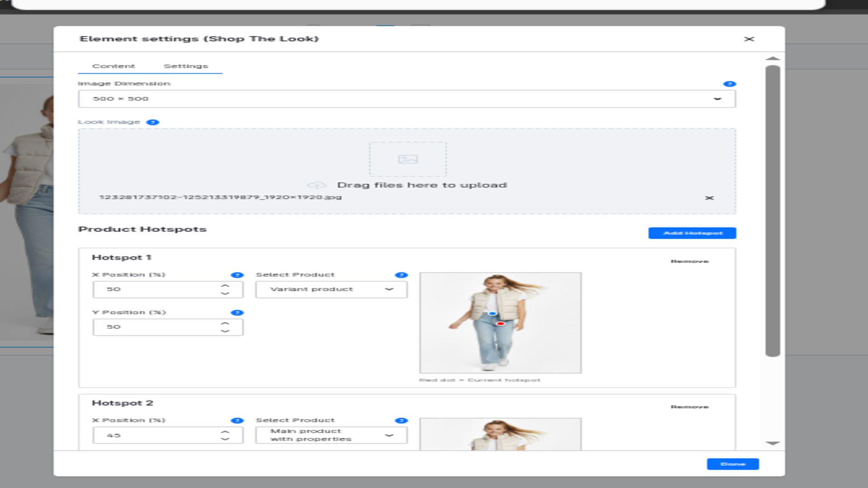The image size is (868, 488).
Task: Increase Hotspot 2 X Position value
Action: 225,432
